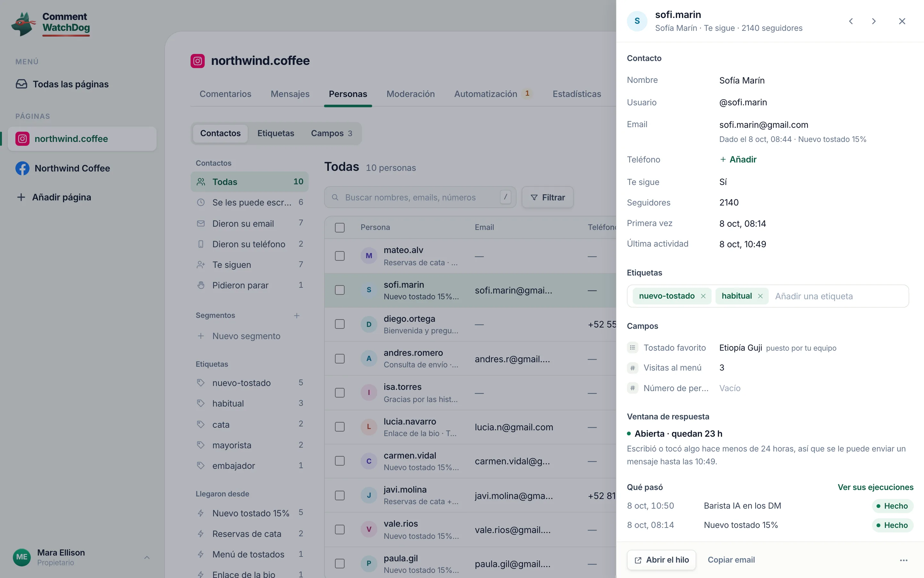Image resolution: width=924 pixels, height=578 pixels.
Task: Click the Instagram icon next to northwind.coffee heading
Action: click(x=197, y=61)
